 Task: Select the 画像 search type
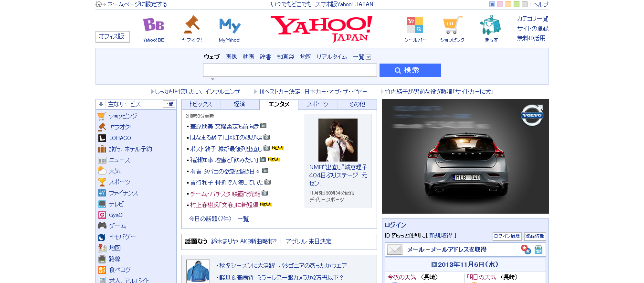231,57
